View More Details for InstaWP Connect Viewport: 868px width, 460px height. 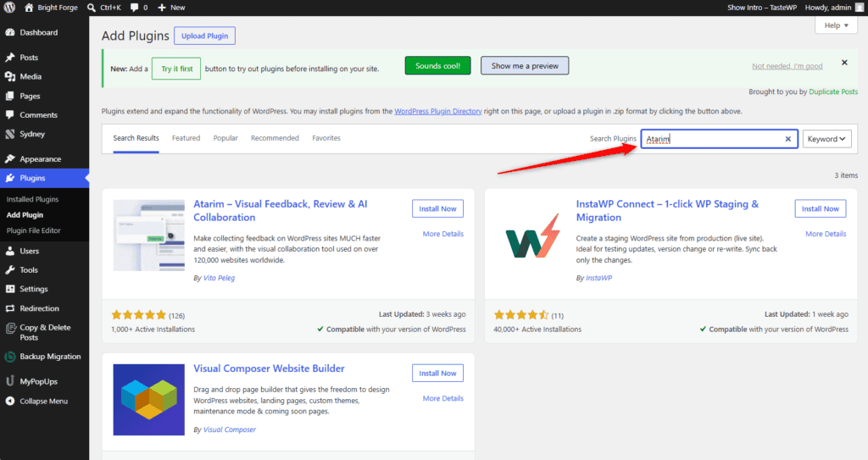[826, 234]
